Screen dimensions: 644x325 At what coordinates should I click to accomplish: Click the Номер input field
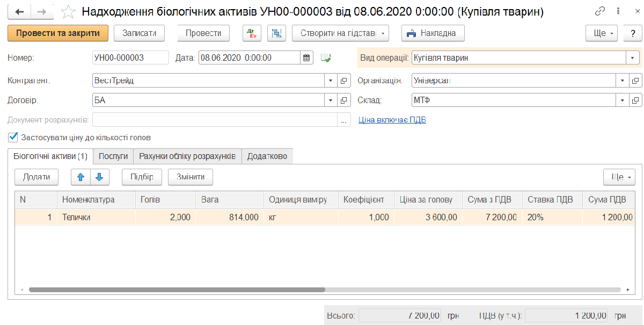tap(130, 57)
